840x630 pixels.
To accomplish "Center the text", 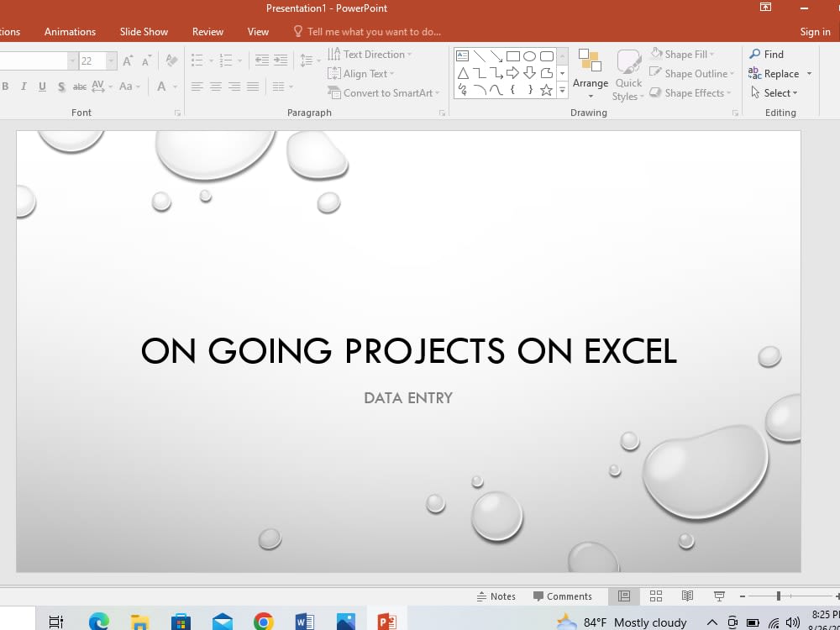I will click(216, 87).
